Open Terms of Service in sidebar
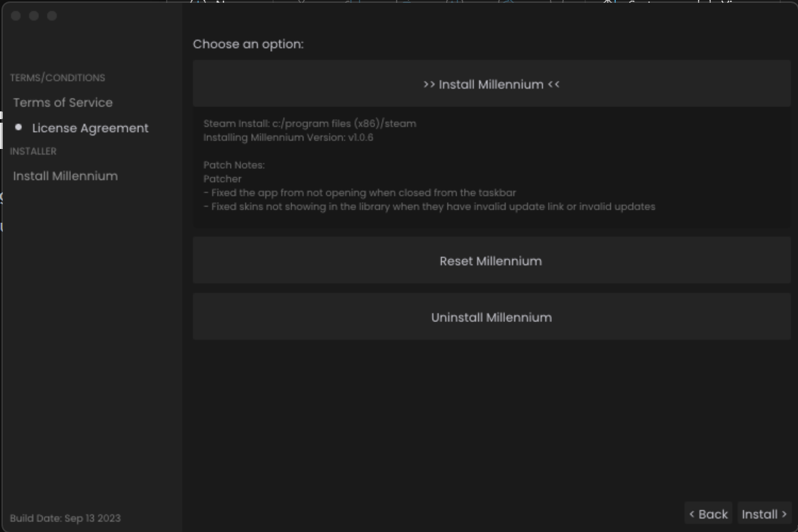The image size is (798, 532). [x=63, y=102]
